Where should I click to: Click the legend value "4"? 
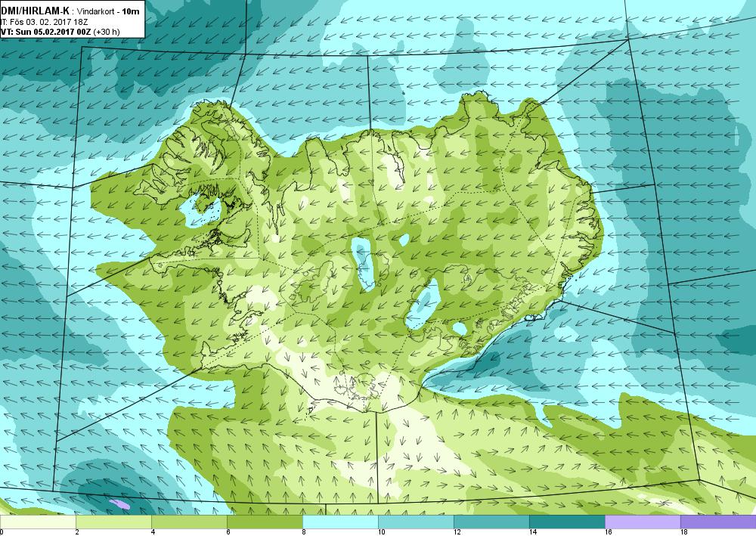click(x=153, y=532)
